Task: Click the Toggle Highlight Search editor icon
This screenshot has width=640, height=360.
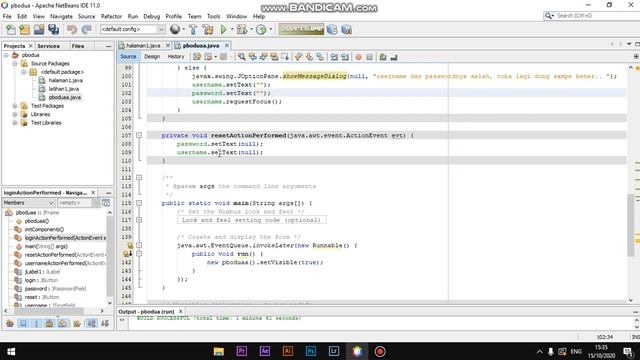Action: [x=274, y=57]
